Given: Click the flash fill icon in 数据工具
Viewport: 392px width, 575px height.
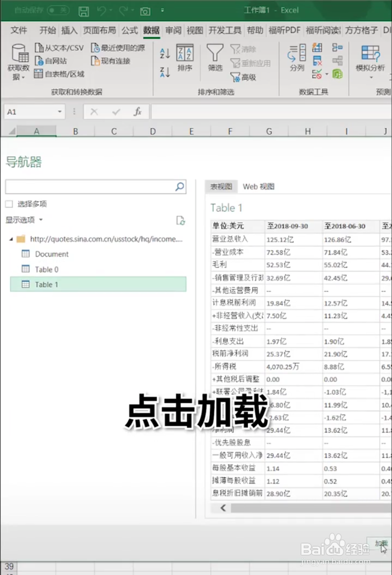Looking at the screenshot, I should [x=317, y=48].
